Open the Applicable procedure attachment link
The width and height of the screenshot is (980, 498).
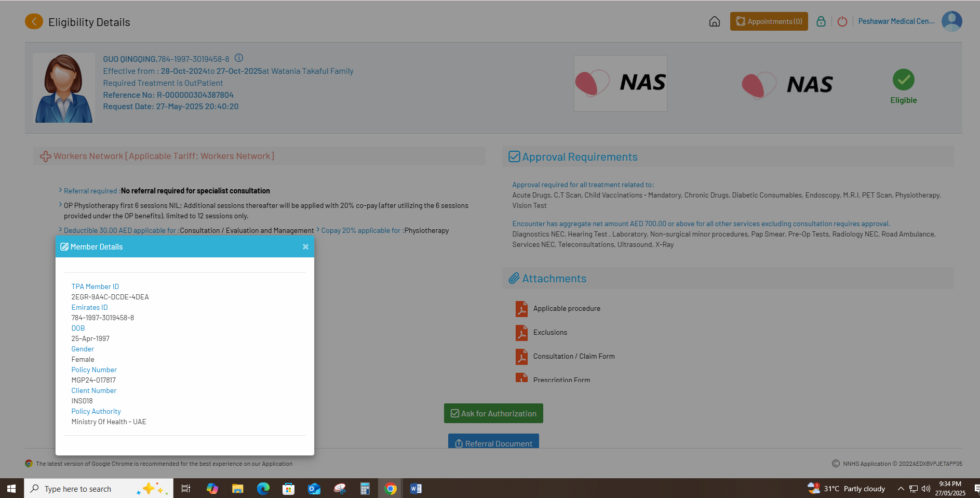click(567, 309)
